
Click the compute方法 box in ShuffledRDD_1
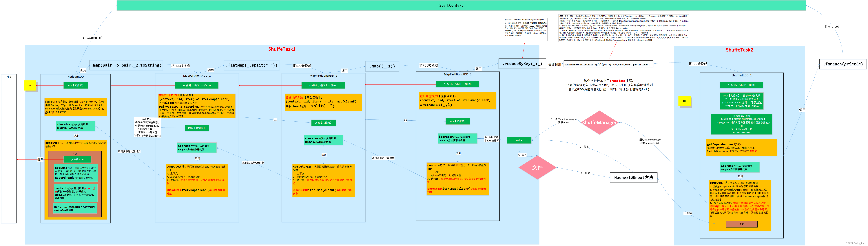point(740,206)
